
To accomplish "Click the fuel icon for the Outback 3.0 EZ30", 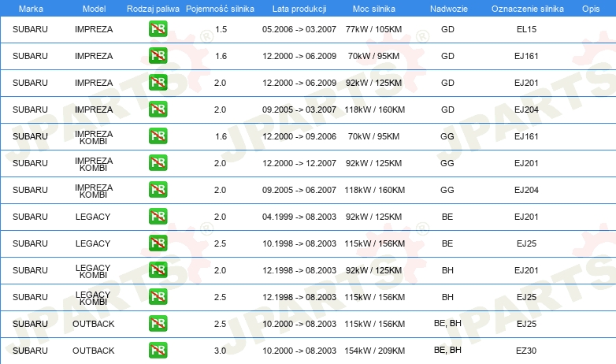I will pos(158,350).
